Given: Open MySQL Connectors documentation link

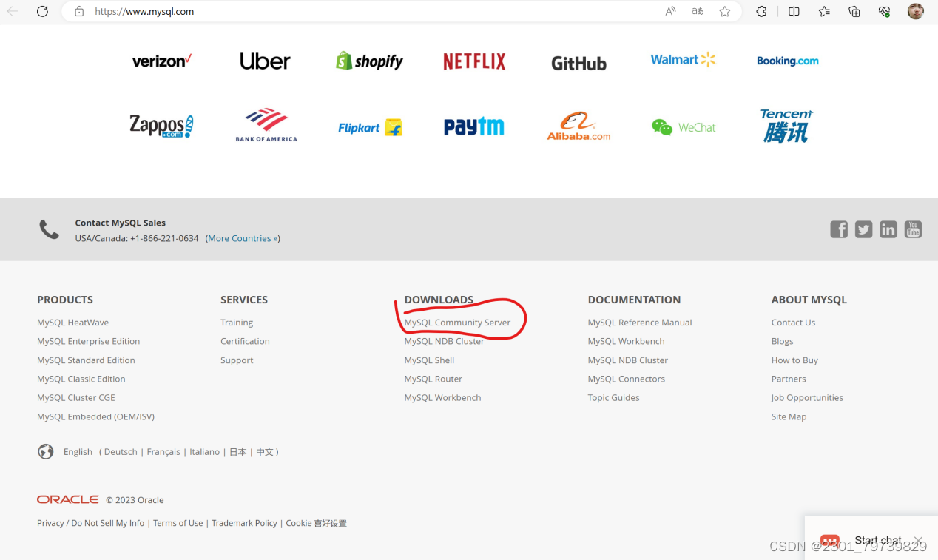Looking at the screenshot, I should tap(627, 379).
